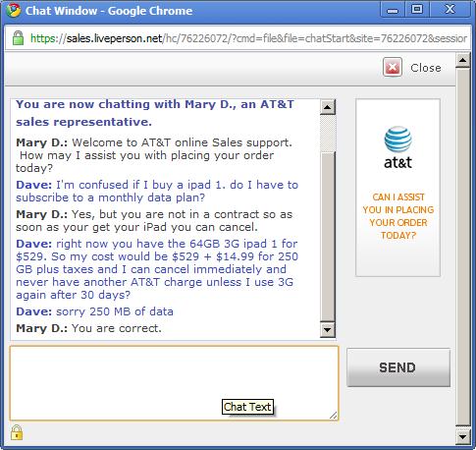
Task: Click the chat transcript scrollbar thumb
Action: [328, 237]
